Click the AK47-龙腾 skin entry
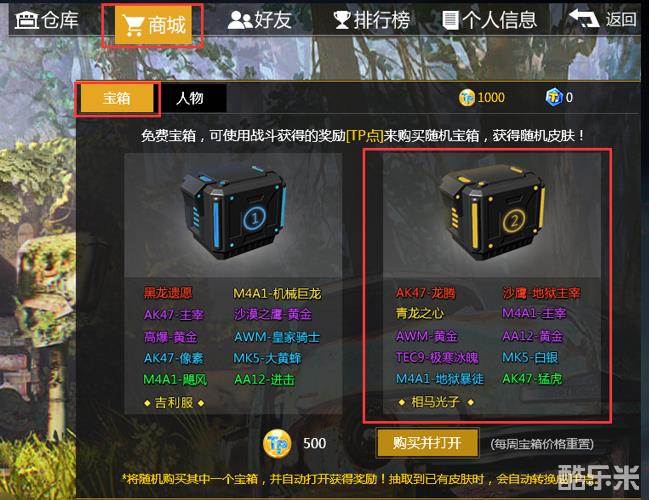Image resolution: width=649 pixels, height=500 pixels. (425, 293)
